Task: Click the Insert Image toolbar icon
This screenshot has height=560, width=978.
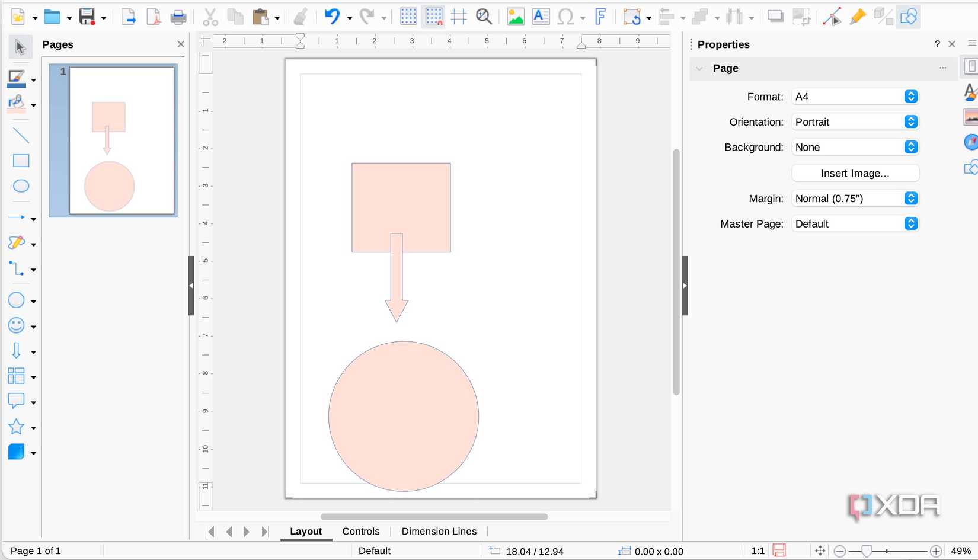Action: 514,17
